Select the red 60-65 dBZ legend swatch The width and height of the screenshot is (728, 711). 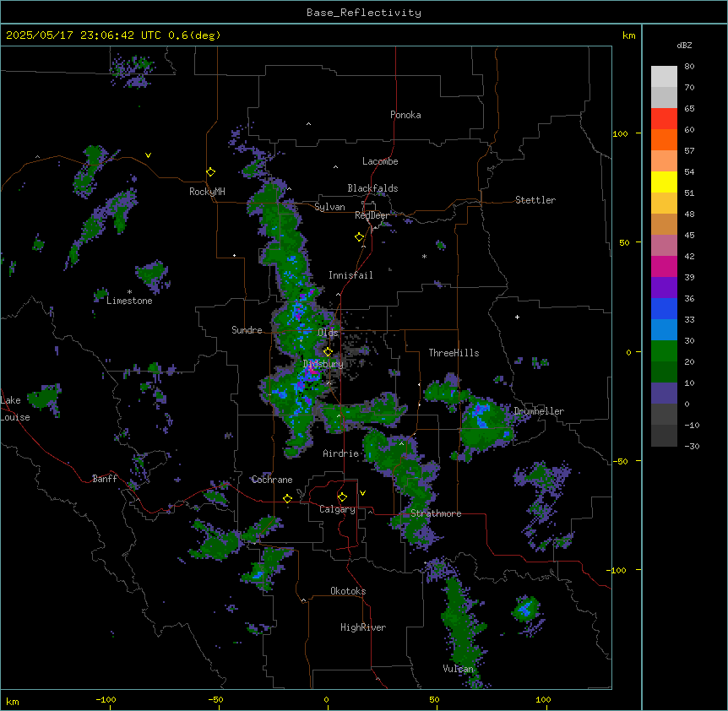pyautogui.click(x=664, y=118)
